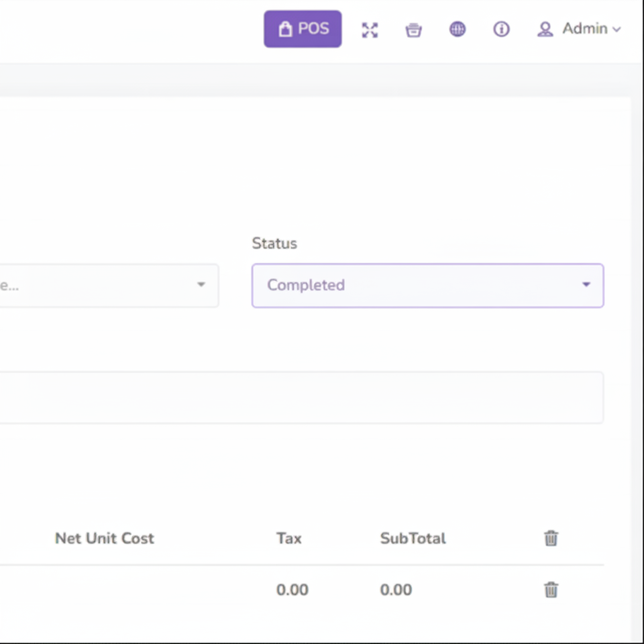Click the Status field's dropdown arrow
Viewport: 644px width, 644px height.
click(x=586, y=285)
